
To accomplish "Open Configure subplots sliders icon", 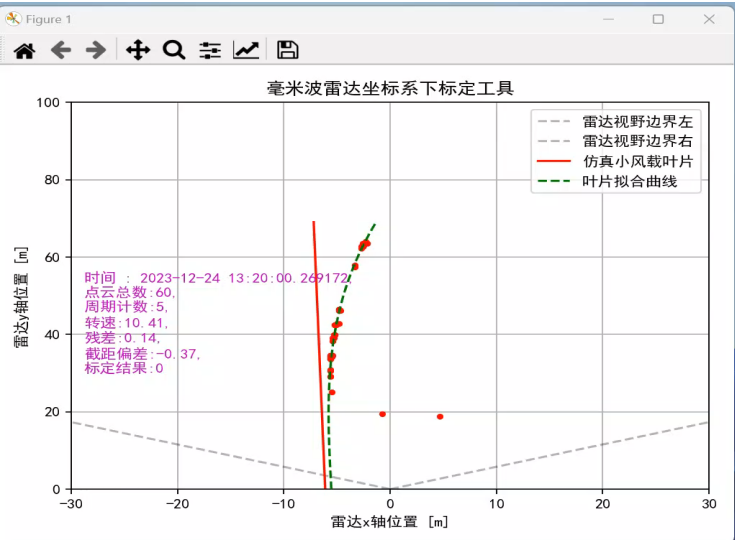I will pos(210,50).
